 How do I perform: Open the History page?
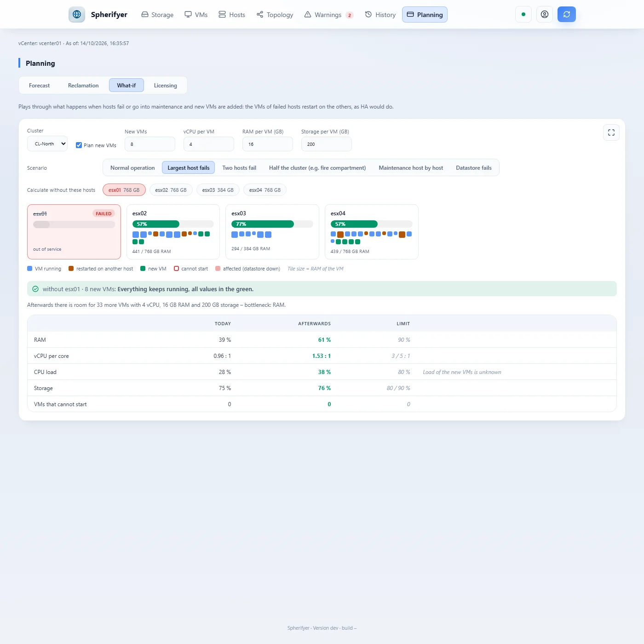pyautogui.click(x=380, y=15)
